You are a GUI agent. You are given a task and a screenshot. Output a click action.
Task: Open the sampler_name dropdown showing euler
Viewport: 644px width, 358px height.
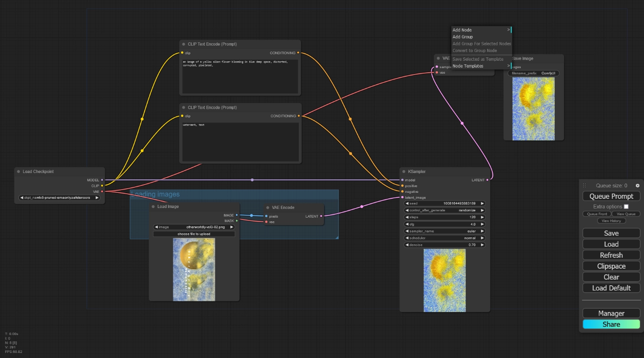tap(445, 231)
